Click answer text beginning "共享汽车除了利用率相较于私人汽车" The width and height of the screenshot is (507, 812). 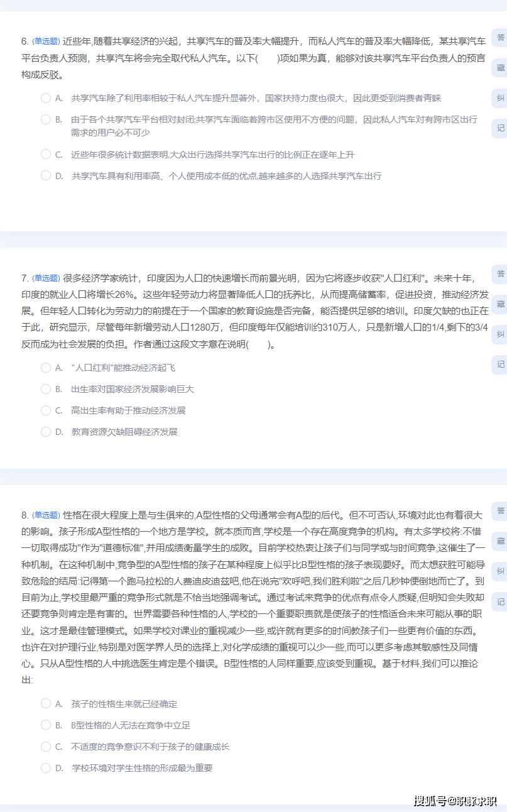(256, 98)
